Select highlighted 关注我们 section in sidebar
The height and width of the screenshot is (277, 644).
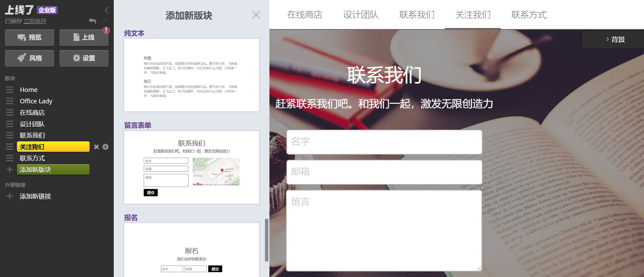[53, 147]
